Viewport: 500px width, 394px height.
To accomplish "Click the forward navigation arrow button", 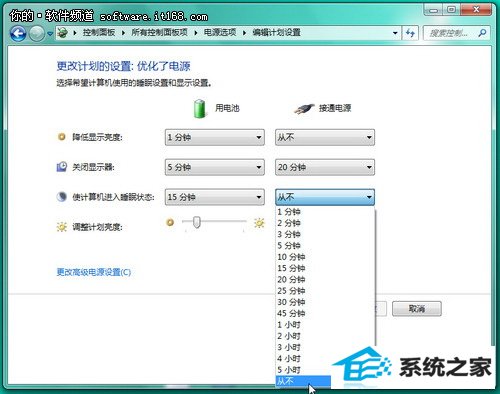I will coord(37,33).
